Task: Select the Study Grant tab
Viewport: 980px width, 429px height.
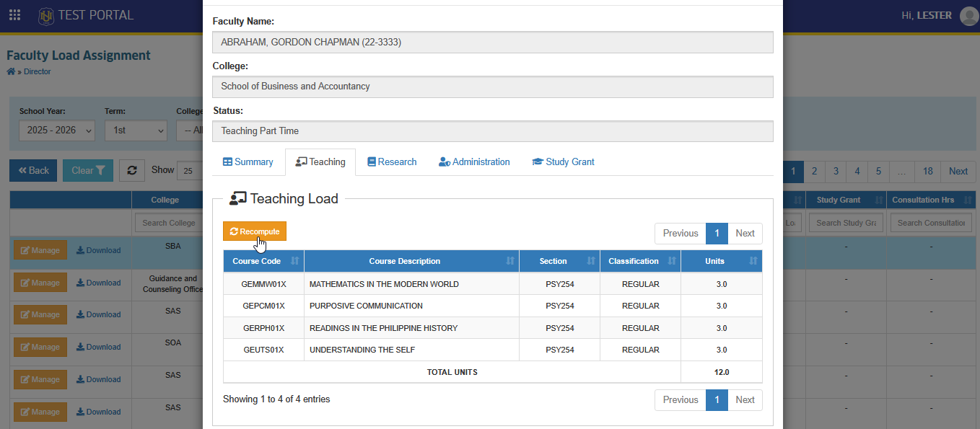Action: (x=563, y=162)
